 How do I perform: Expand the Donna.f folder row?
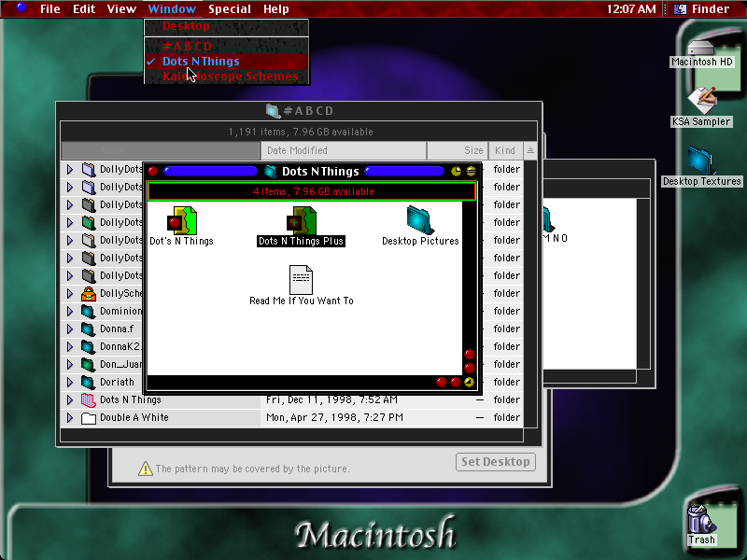point(70,329)
